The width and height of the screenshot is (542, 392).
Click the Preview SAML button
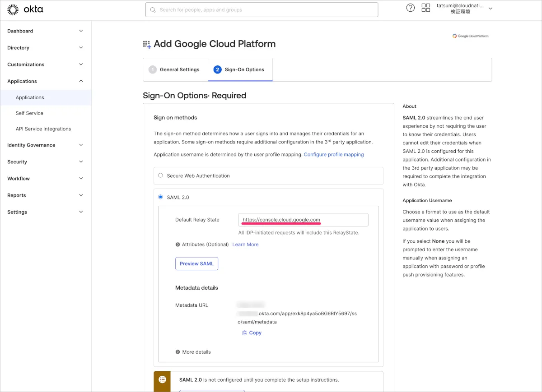tap(196, 264)
